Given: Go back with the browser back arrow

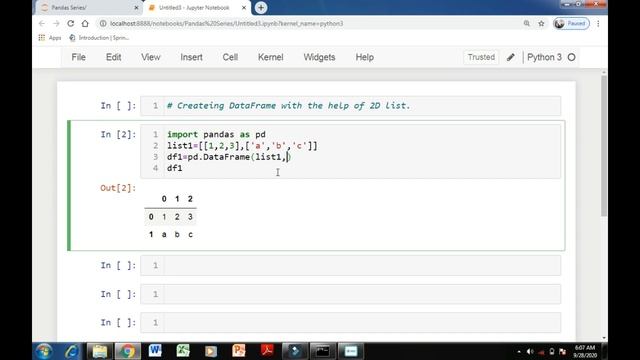Looking at the screenshot, I should (x=42, y=24).
